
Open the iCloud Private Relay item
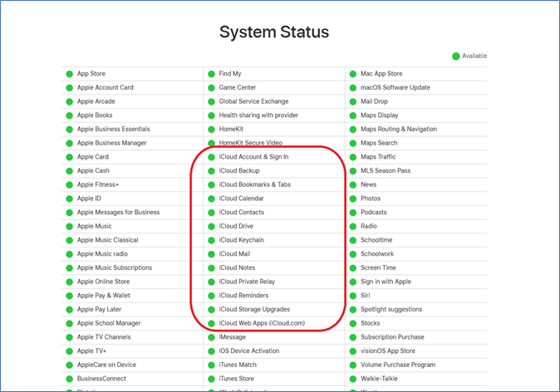click(247, 282)
